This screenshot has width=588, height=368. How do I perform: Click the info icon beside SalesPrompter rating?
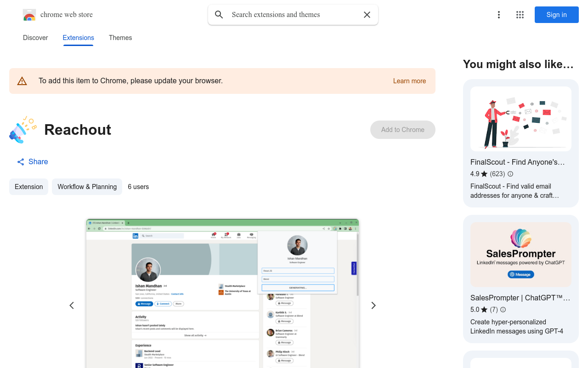[503, 310]
